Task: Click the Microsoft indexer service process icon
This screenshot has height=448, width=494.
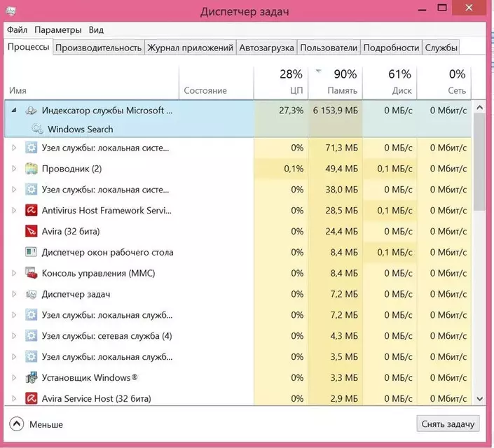Action: pyautogui.click(x=32, y=111)
